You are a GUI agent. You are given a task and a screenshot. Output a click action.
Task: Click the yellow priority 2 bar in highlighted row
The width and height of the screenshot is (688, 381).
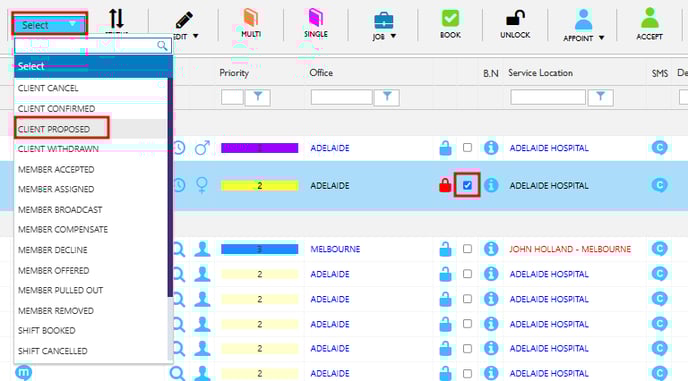click(259, 186)
